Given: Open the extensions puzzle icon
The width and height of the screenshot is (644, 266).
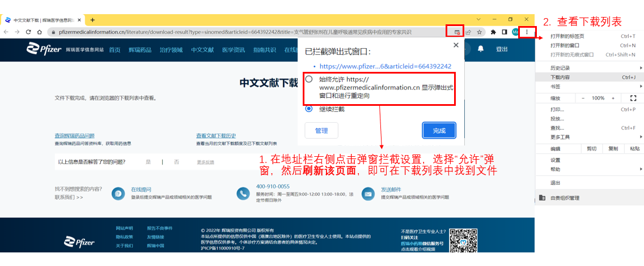Looking at the screenshot, I should pyautogui.click(x=494, y=32).
